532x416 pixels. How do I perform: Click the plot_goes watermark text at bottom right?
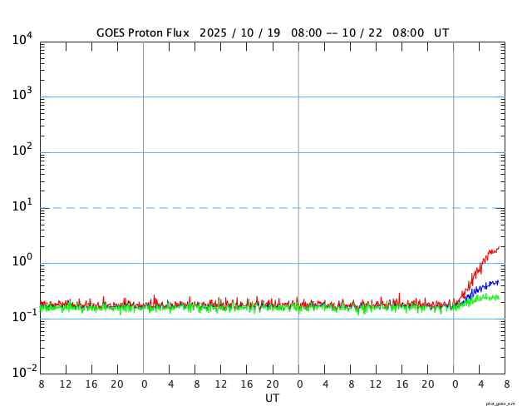(506, 403)
